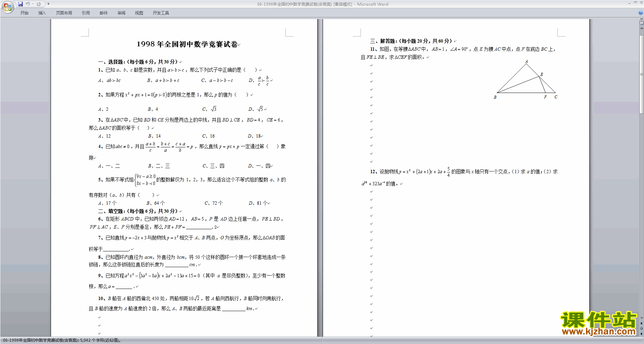644x344 pixels.
Task: Switch to the 引用 tab
Action: point(86,13)
